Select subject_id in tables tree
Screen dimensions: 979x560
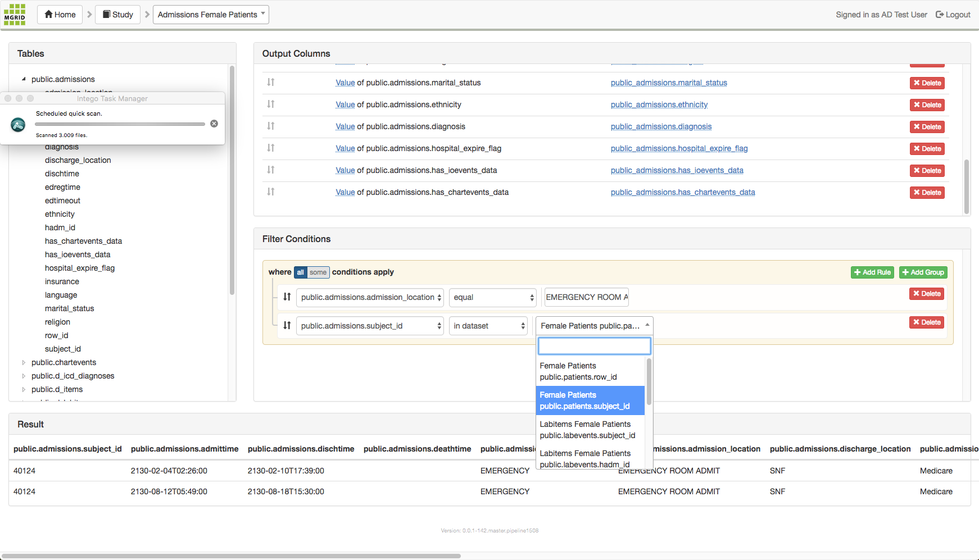63,349
